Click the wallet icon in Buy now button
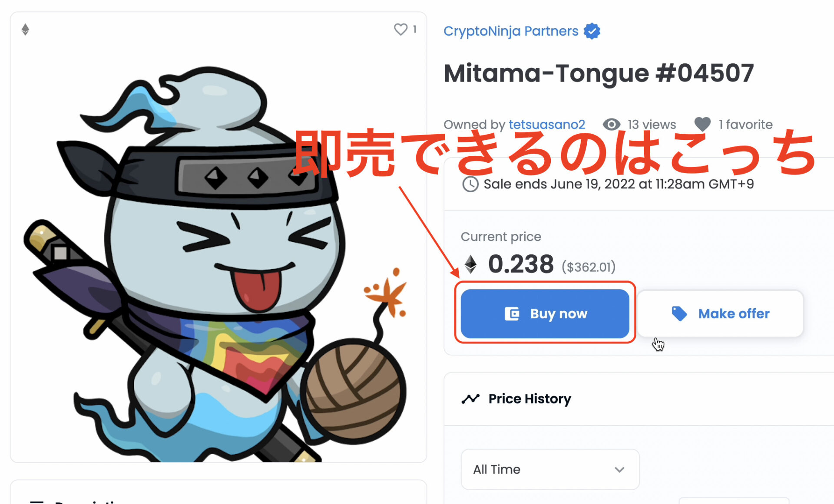834x504 pixels. (512, 313)
